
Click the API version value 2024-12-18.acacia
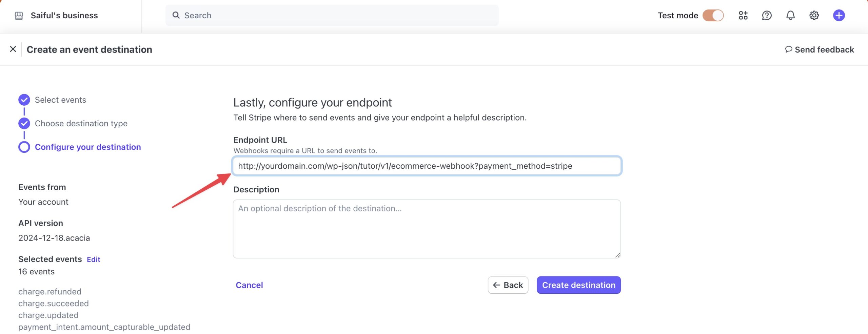coord(54,238)
